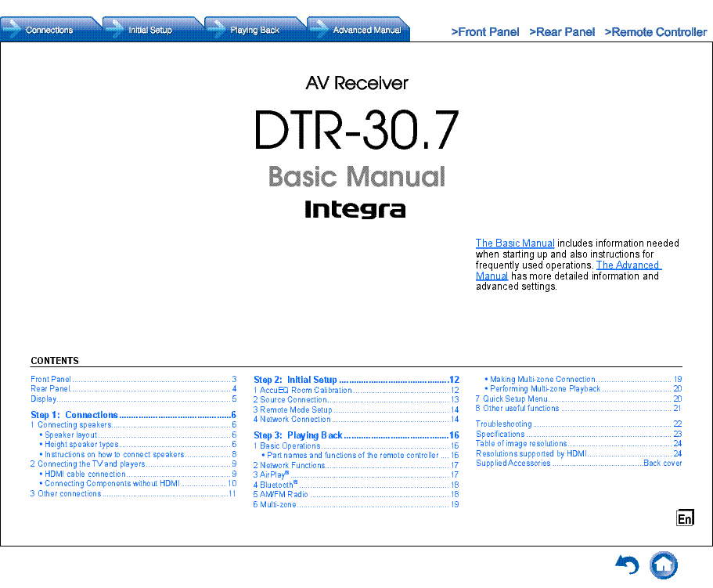Click 'The Basic Manual' hyperlink
The width and height of the screenshot is (713, 588).
point(514,243)
